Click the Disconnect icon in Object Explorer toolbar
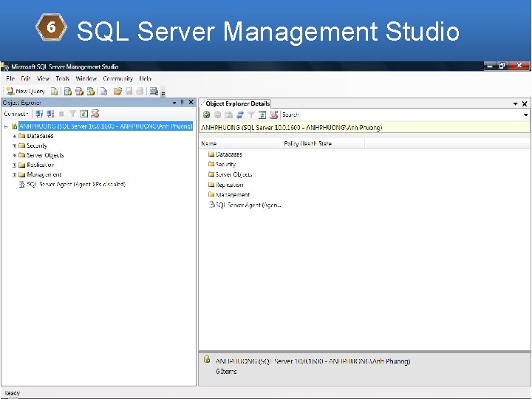The width and height of the screenshot is (532, 399). pyautogui.click(x=50, y=114)
